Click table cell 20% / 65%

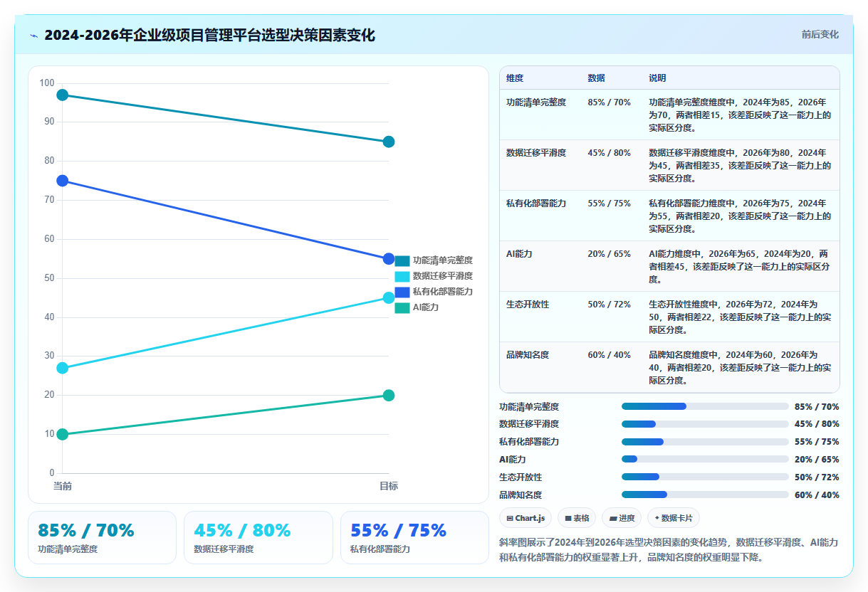click(x=610, y=254)
